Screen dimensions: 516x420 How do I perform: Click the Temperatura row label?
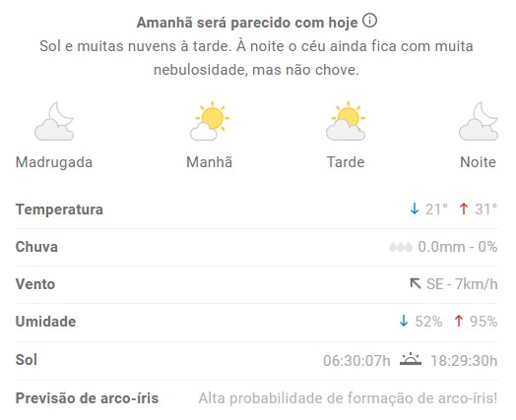click(59, 210)
